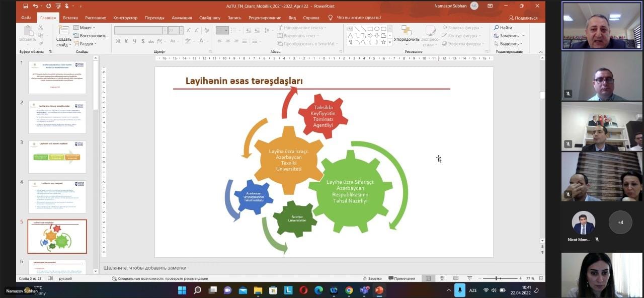Switch to the Вставка ribbon tab
This screenshot has height=298, width=644.
(70, 18)
